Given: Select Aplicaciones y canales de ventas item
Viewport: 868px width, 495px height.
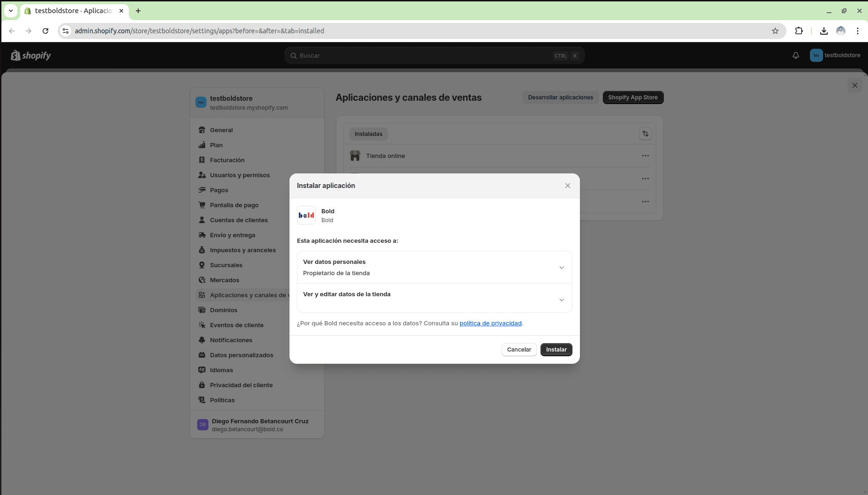Looking at the screenshot, I should click(243, 295).
